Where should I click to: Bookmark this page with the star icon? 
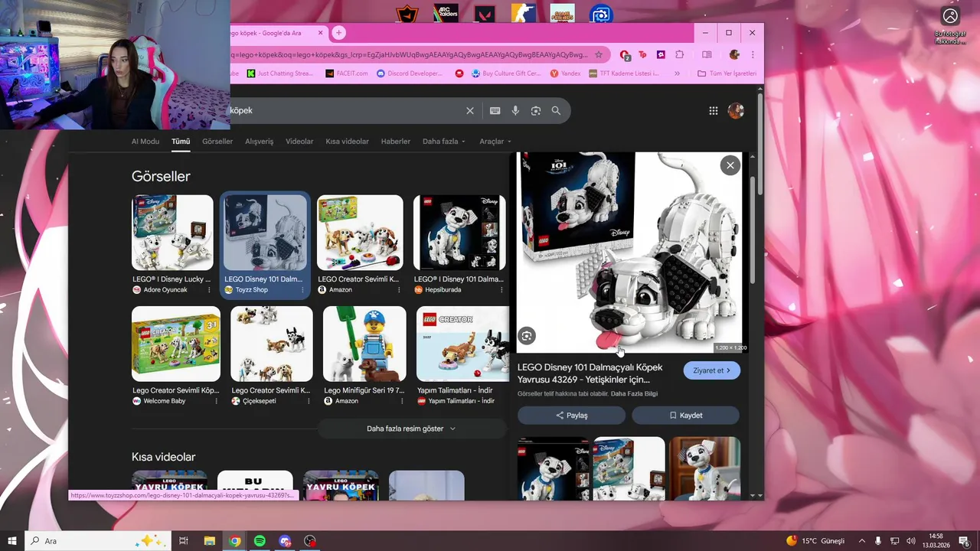pyautogui.click(x=599, y=54)
